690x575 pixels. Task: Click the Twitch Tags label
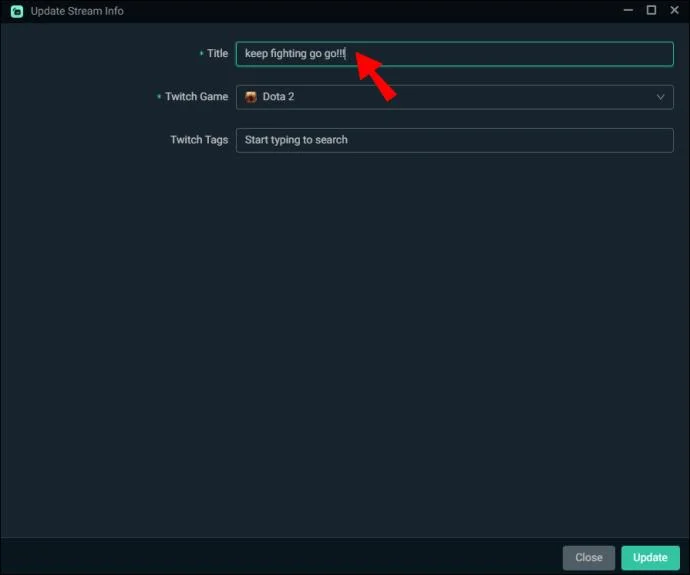click(199, 140)
